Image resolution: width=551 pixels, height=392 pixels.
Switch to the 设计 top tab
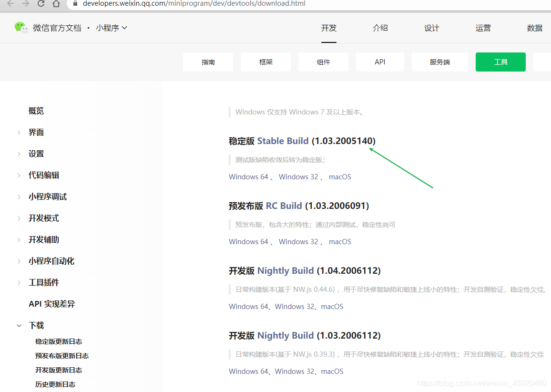[x=431, y=28]
